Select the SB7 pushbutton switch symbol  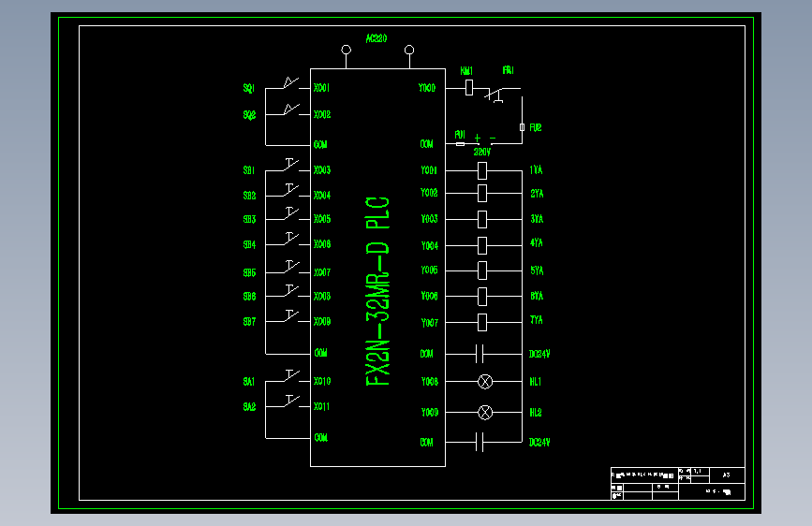coord(291,315)
